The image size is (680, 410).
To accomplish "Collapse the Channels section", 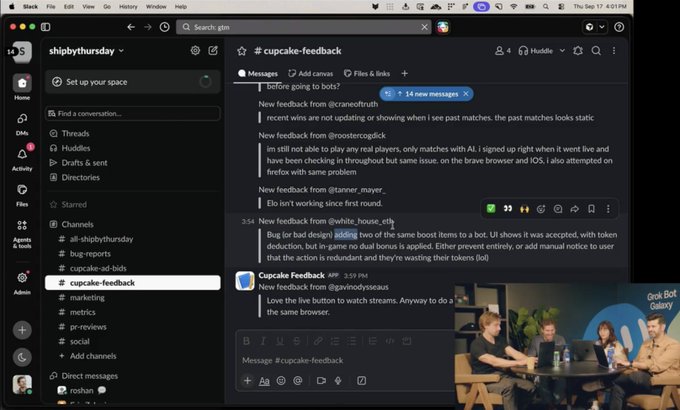I will 77,224.
